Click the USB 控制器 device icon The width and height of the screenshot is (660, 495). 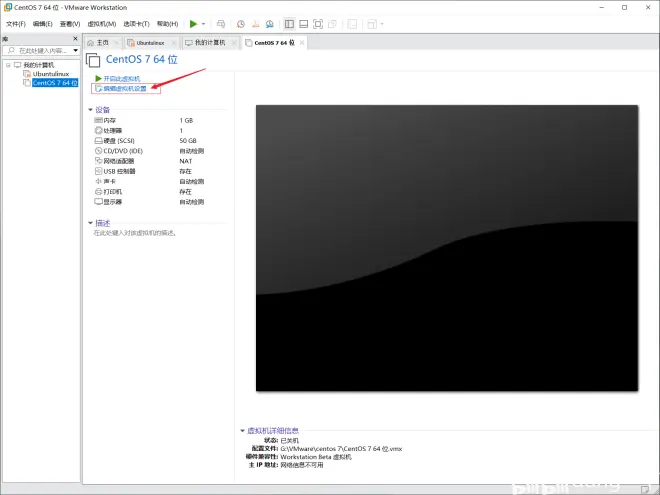click(98, 171)
